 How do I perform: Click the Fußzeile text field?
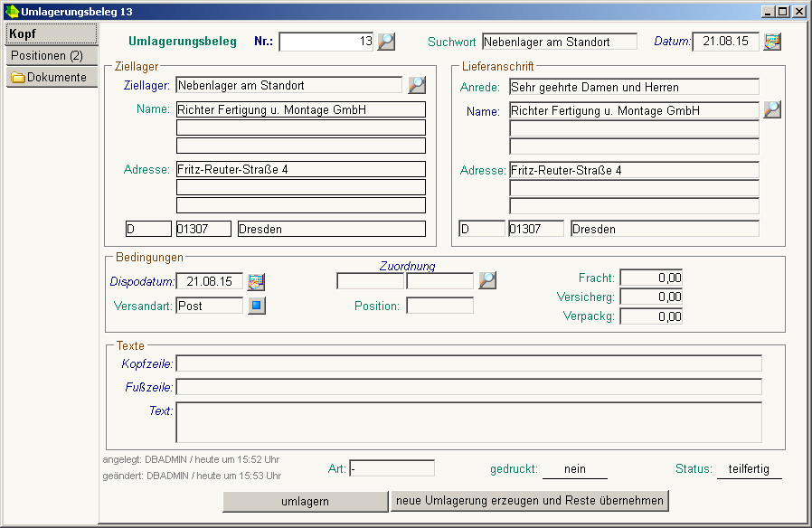[468, 387]
